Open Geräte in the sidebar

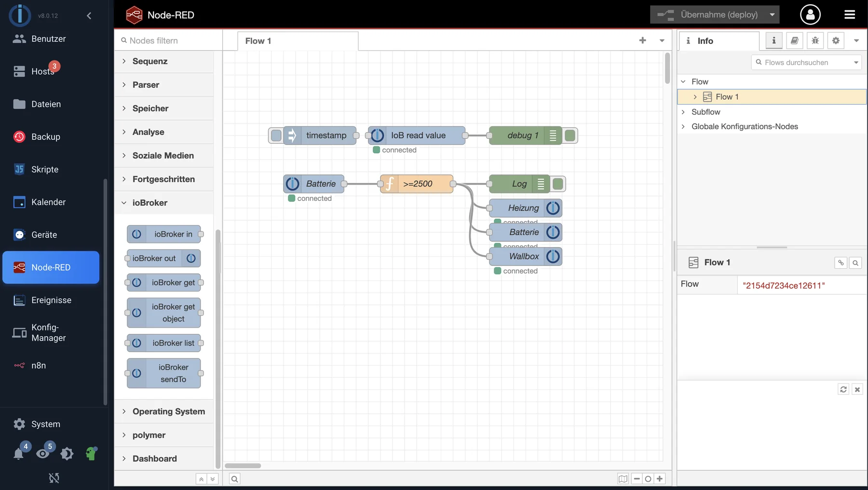(x=51, y=235)
